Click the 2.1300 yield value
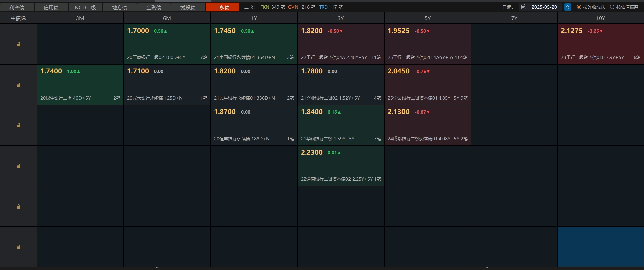Image resolution: width=644 pixels, height=270 pixels. pyautogui.click(x=398, y=112)
